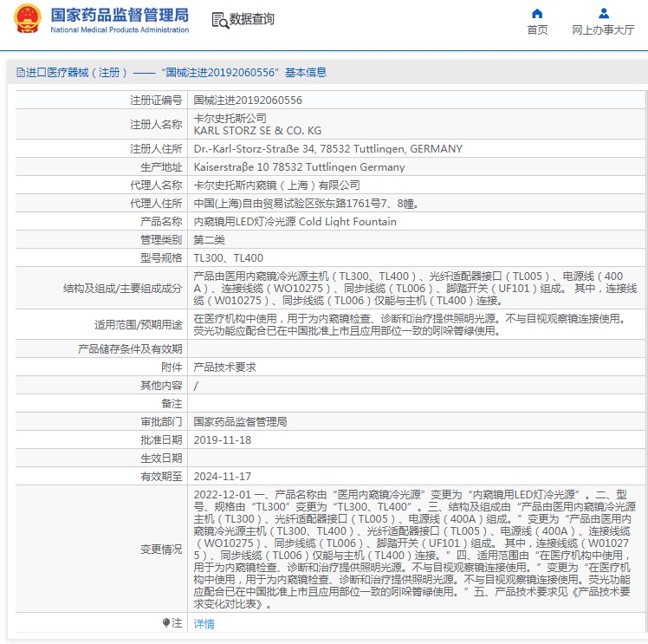The image size is (648, 644).
Task: Click the 审批部门 label
Action: pos(161,421)
